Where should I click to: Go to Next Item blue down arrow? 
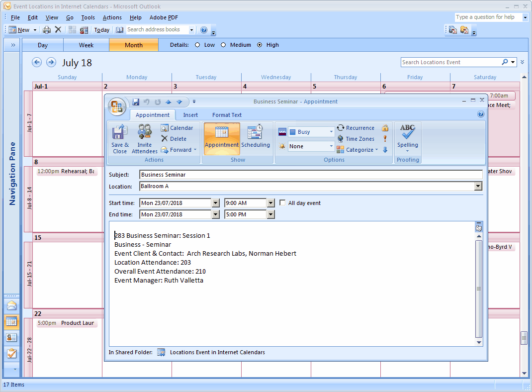tap(179, 102)
